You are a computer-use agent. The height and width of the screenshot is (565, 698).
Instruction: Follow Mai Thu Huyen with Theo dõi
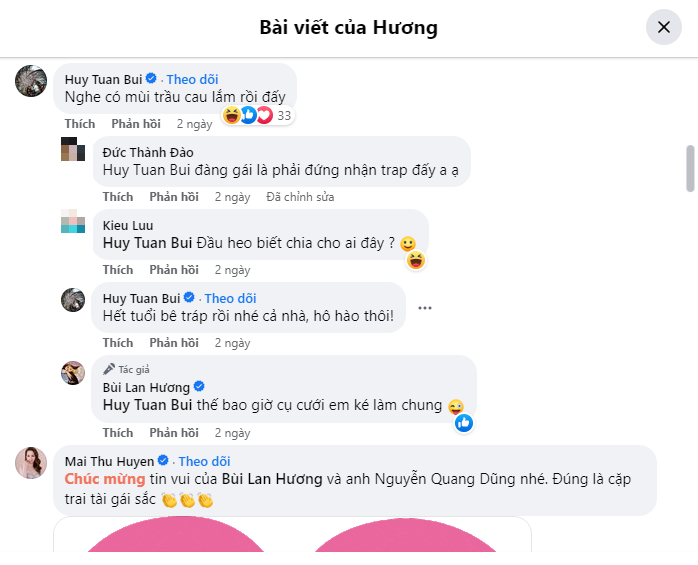click(204, 461)
